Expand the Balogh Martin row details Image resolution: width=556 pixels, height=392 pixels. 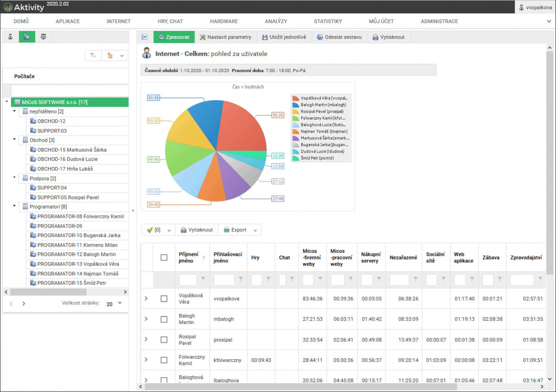point(146,319)
